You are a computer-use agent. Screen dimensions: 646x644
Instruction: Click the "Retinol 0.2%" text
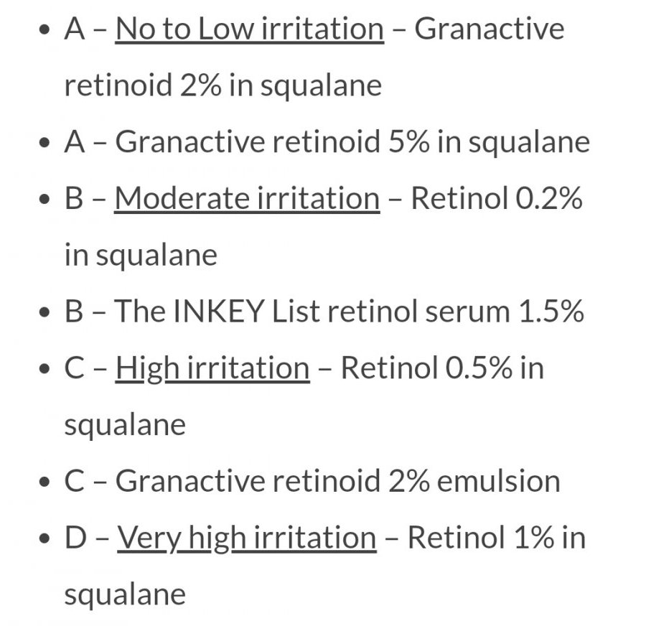point(496,199)
